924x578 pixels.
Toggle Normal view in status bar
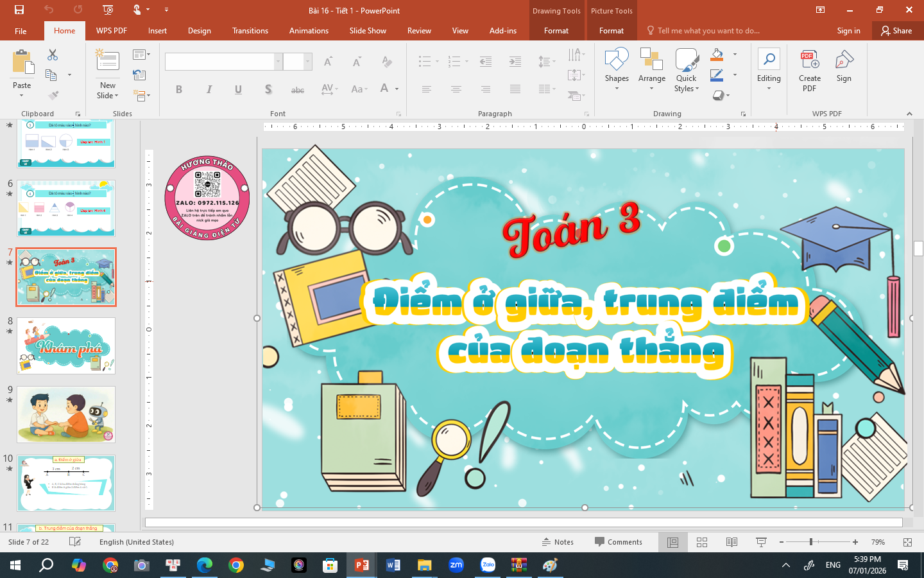672,542
